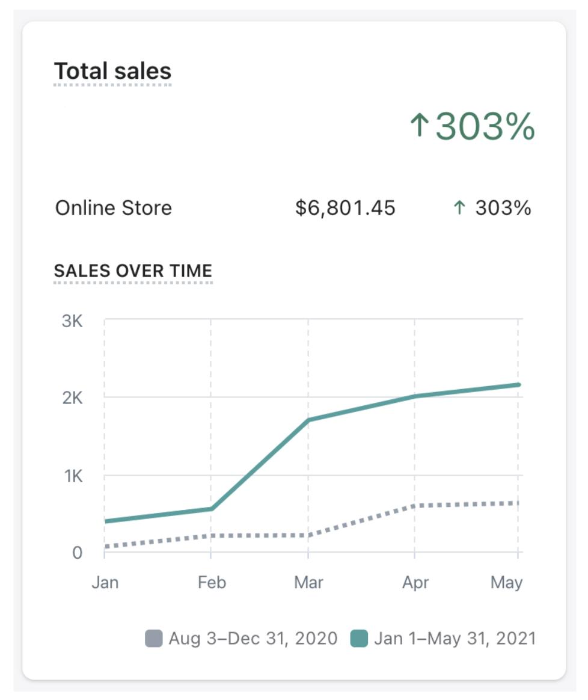Click the Apr x-axis label
The height and width of the screenshot is (700, 588).
[x=415, y=583]
